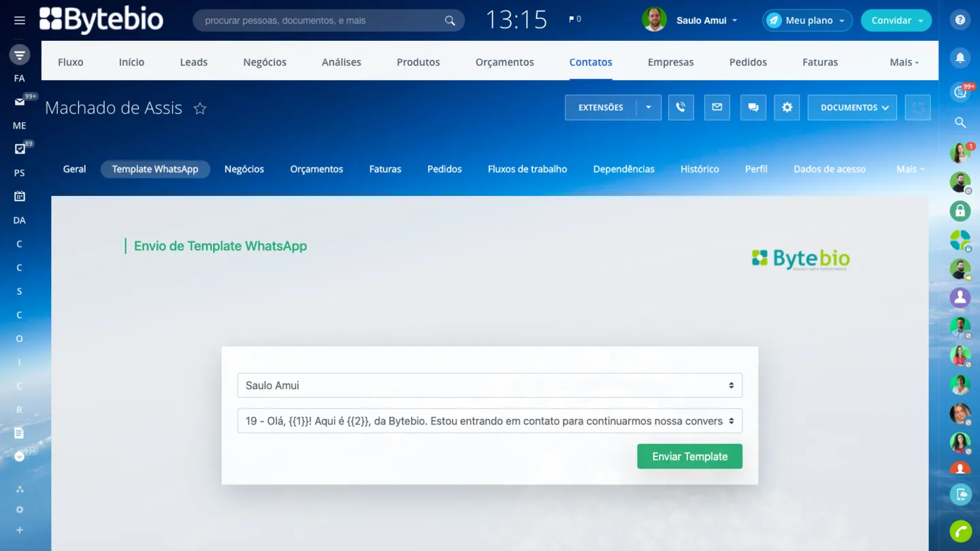The height and width of the screenshot is (551, 980).
Task: Click the email envelope icon button
Action: coord(717,107)
